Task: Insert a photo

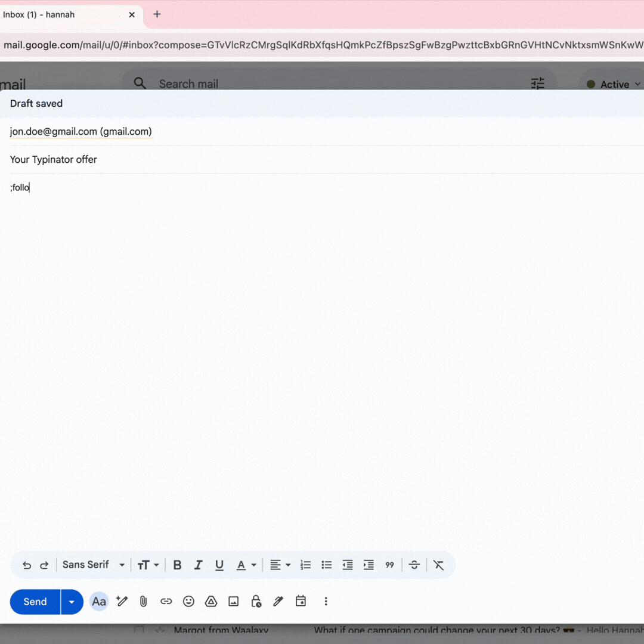Action: 233,602
